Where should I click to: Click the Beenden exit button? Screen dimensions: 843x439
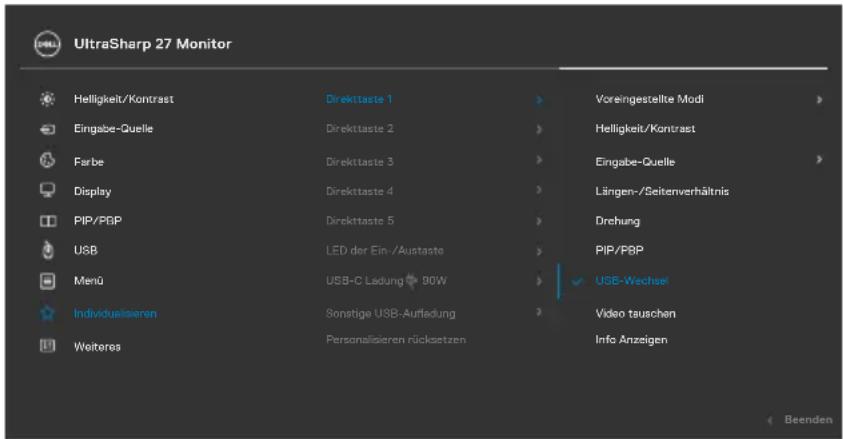coord(808,420)
